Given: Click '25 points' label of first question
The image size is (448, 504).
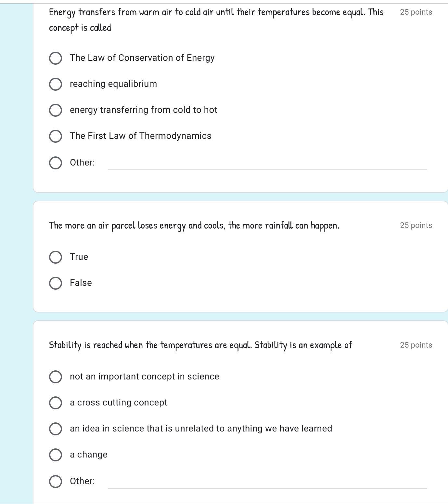Looking at the screenshot, I should [416, 12].
